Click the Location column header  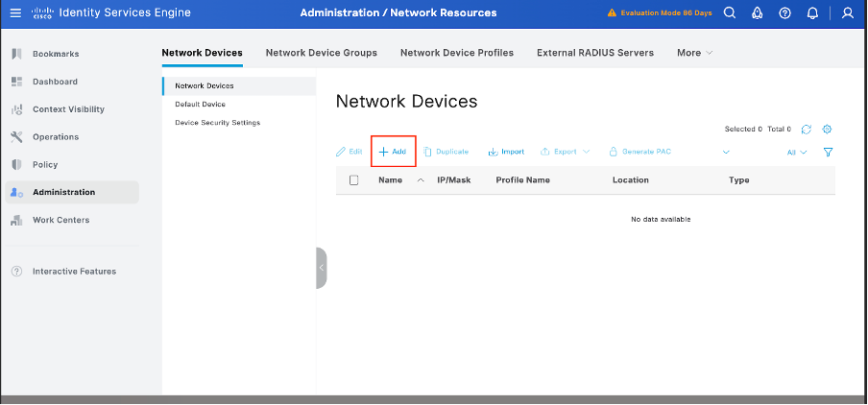pos(631,179)
